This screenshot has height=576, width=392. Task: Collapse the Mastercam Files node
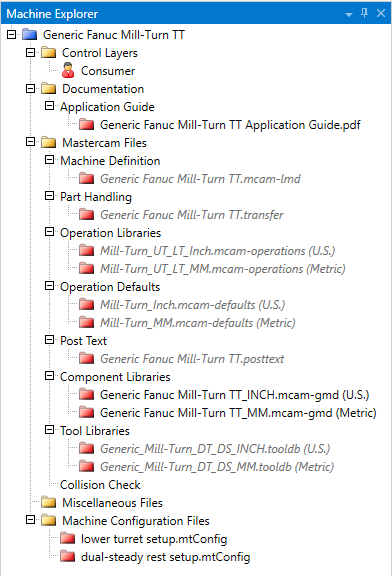30,142
